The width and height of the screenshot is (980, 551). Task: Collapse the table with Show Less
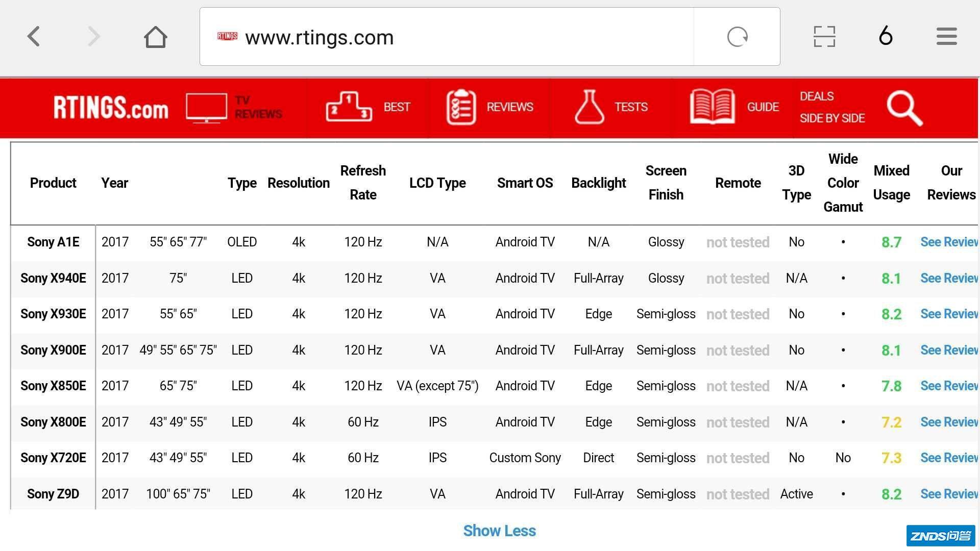click(x=499, y=531)
